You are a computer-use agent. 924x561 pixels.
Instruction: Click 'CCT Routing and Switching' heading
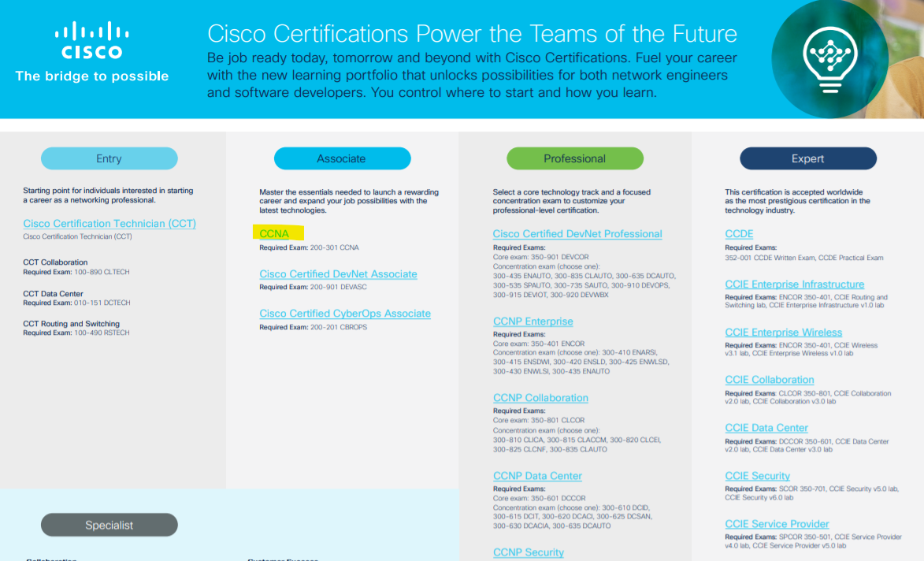72,324
